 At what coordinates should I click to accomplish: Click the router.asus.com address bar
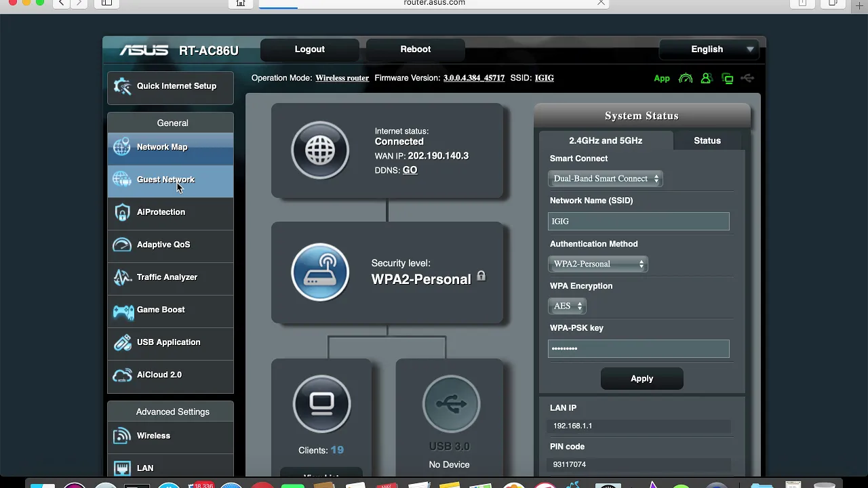(434, 3)
